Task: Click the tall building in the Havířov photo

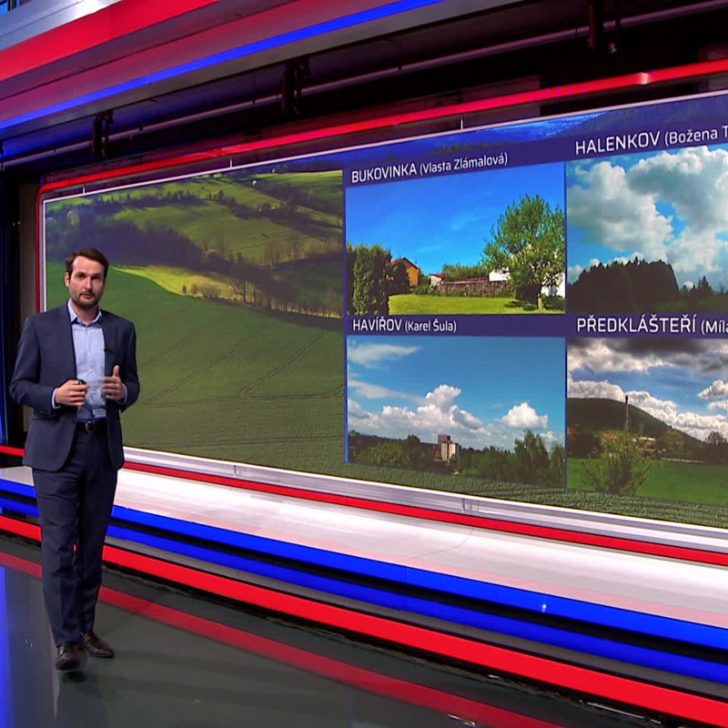Action: point(446,448)
